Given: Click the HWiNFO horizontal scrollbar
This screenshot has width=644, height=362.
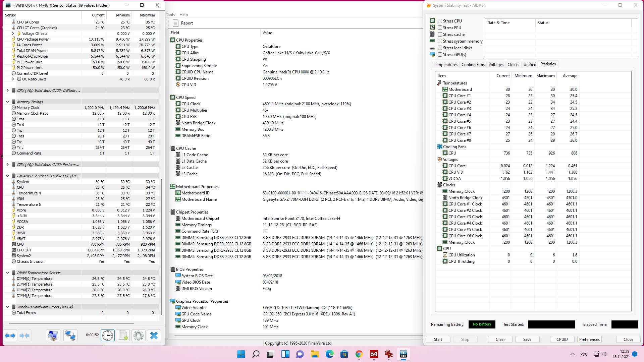Looking at the screenshot, I should (x=71, y=324).
